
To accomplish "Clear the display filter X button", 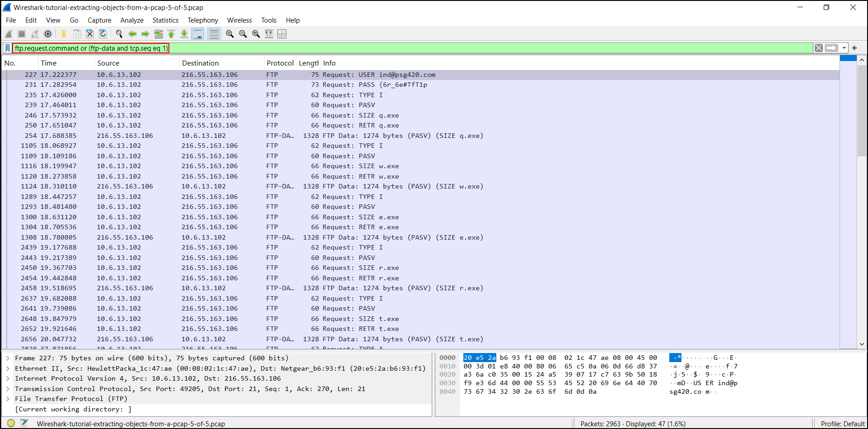I will (x=819, y=48).
